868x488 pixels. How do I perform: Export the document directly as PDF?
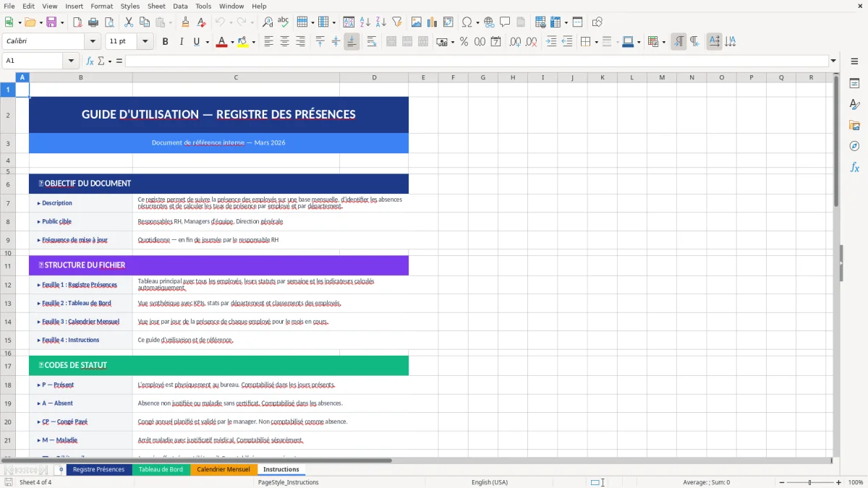tap(77, 22)
